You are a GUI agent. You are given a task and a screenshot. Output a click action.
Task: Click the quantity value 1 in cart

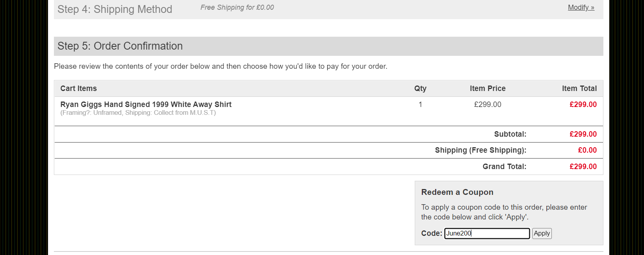(x=420, y=105)
